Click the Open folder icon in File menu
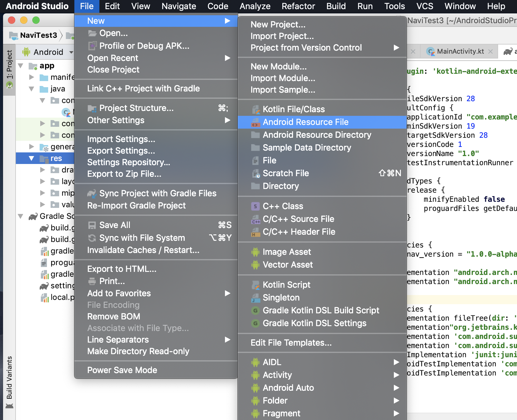 92,33
